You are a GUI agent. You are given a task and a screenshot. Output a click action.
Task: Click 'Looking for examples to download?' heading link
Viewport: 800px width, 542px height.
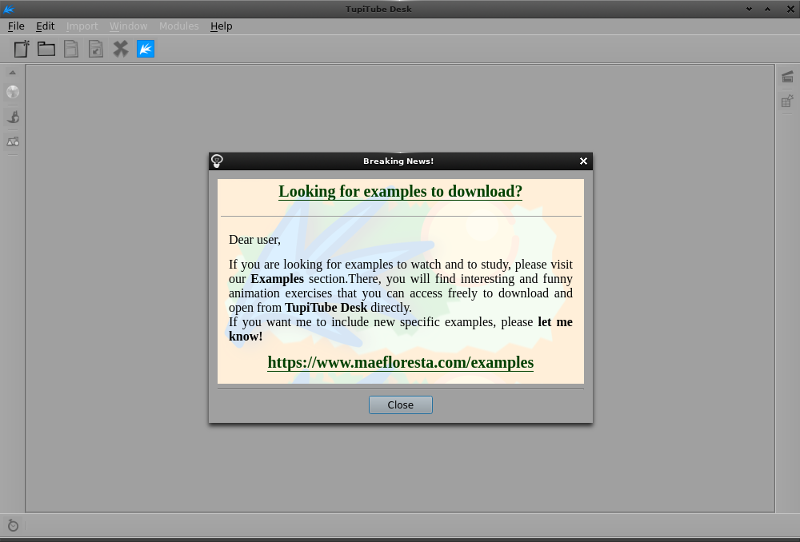point(401,191)
